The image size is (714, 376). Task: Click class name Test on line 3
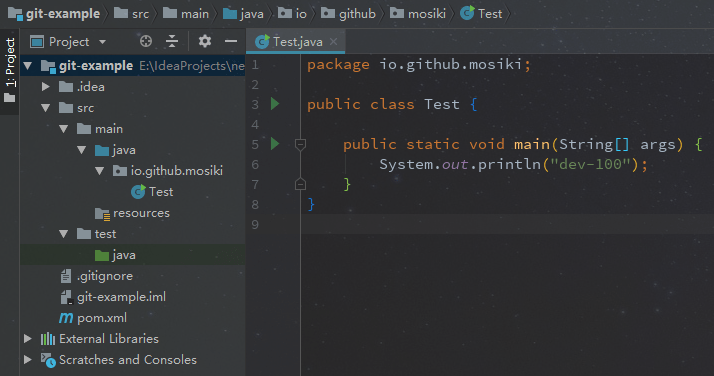coord(442,104)
